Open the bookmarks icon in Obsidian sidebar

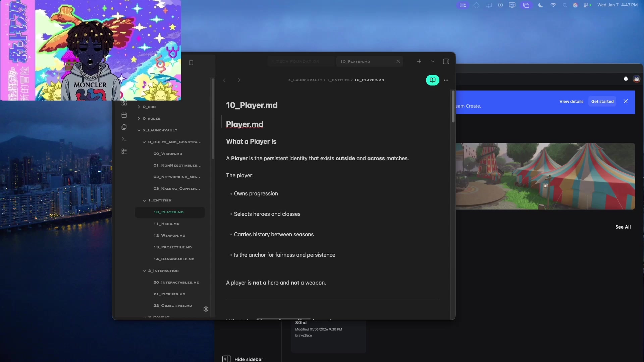191,63
